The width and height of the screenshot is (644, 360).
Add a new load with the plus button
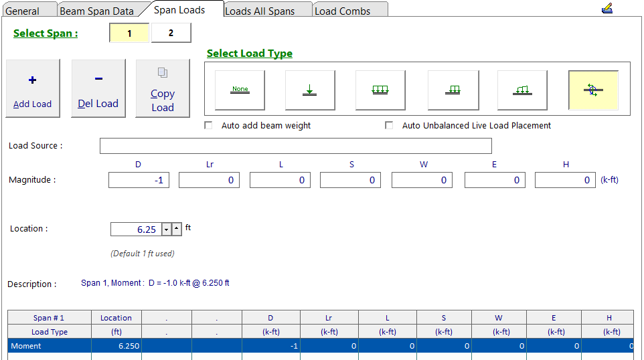pyautogui.click(x=33, y=89)
